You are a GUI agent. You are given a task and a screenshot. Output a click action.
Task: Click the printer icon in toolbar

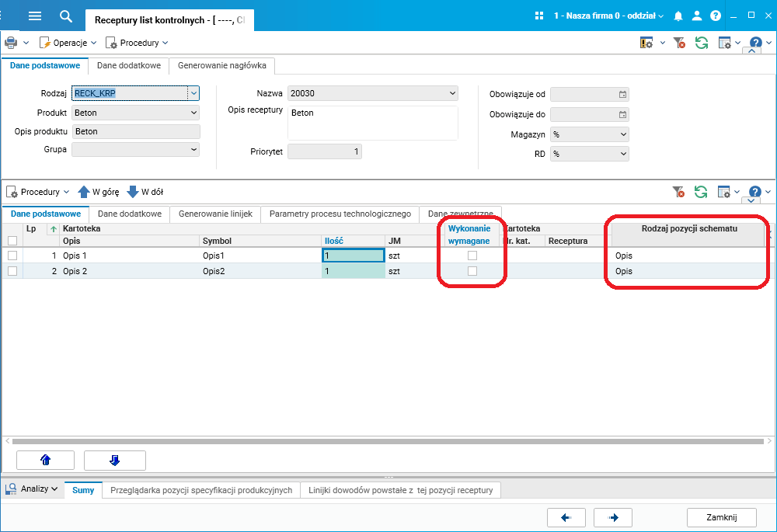click(x=11, y=43)
